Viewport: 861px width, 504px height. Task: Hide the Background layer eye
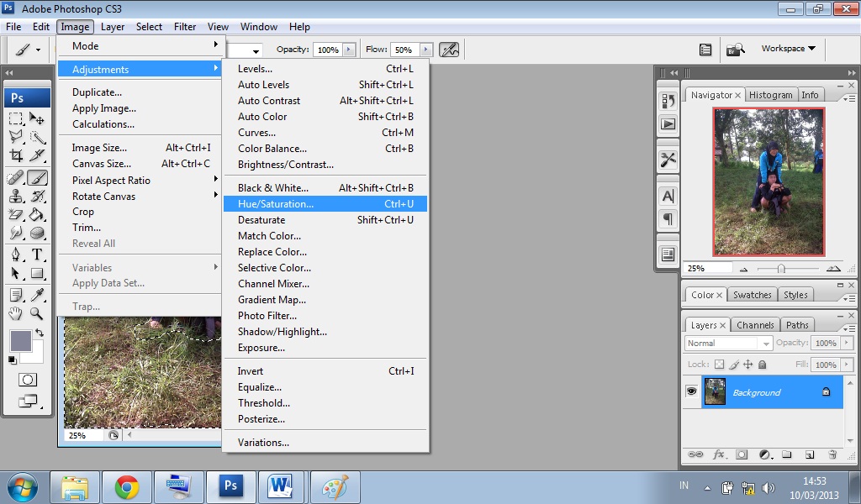(x=691, y=391)
